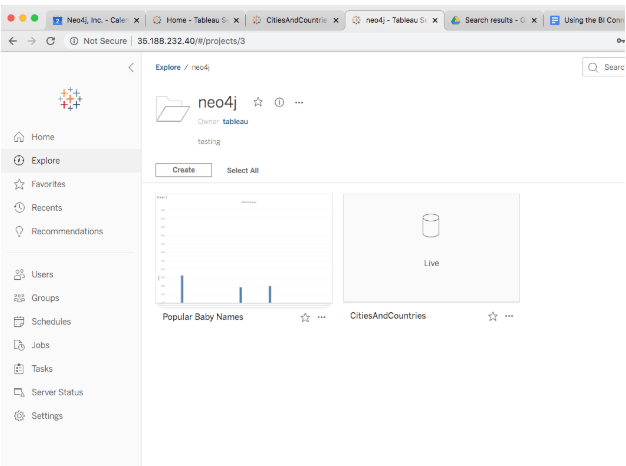Click CitiesAndCountries title
Image resolution: width=626 pixels, height=466 pixels.
coord(388,316)
